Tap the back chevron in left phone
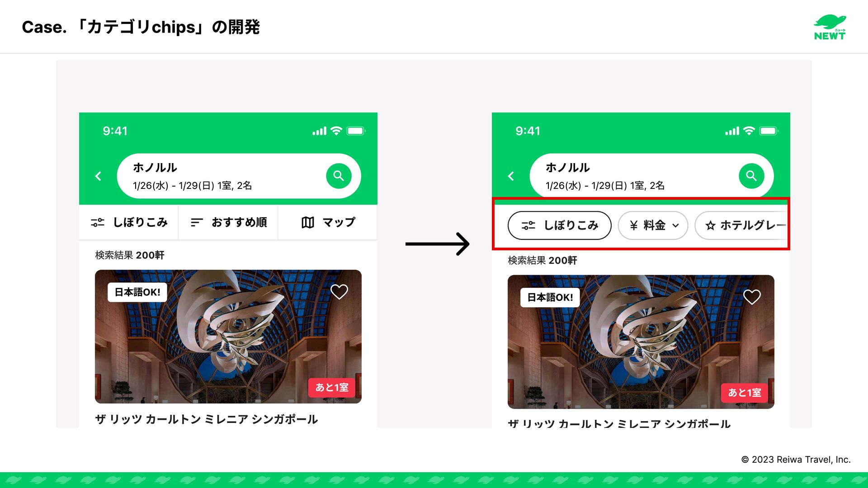Screen dimensions: 868x488 [x=98, y=176]
